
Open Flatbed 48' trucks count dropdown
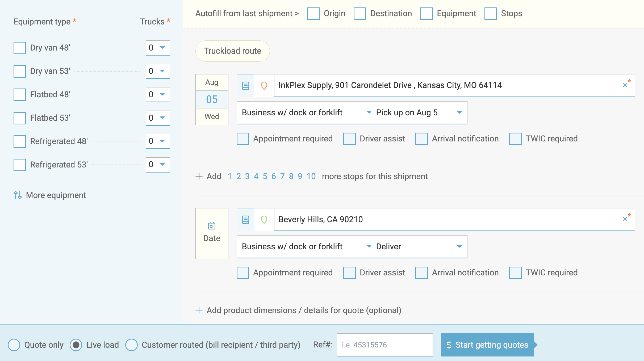coord(158,95)
